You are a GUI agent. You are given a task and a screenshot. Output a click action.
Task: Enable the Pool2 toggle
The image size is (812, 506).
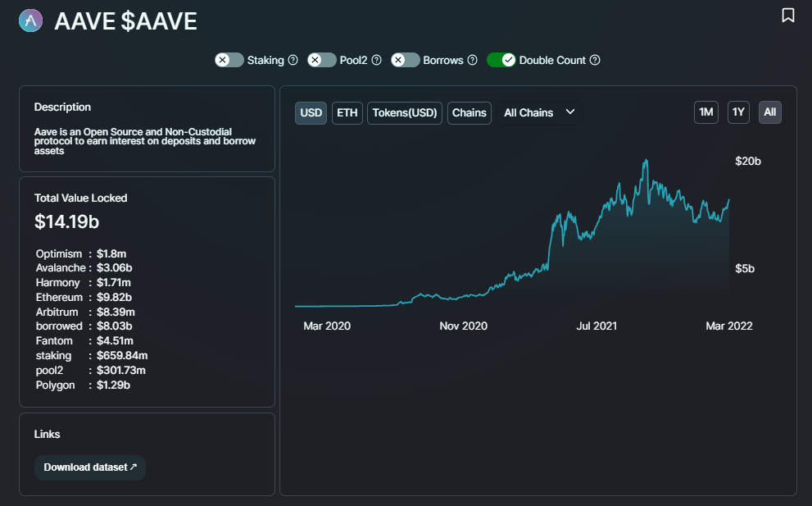pyautogui.click(x=321, y=60)
